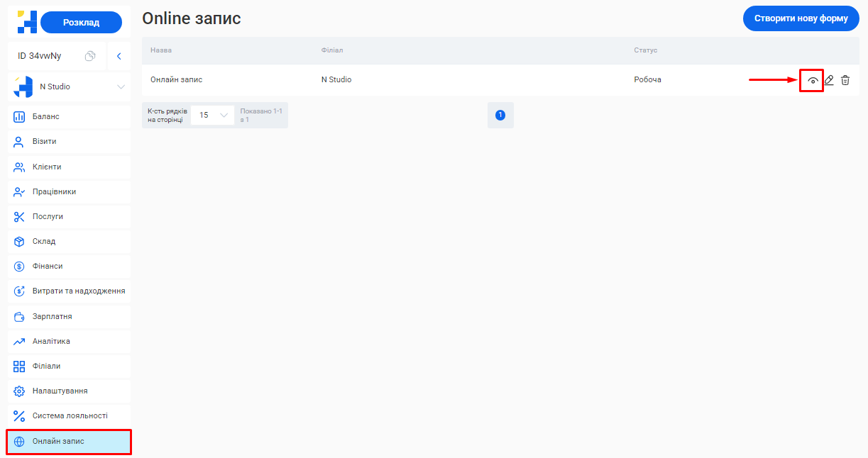Screen dimensions: 868x458
Task: Click the pencil edit icon for Онлайн запис
Action: pos(828,80)
